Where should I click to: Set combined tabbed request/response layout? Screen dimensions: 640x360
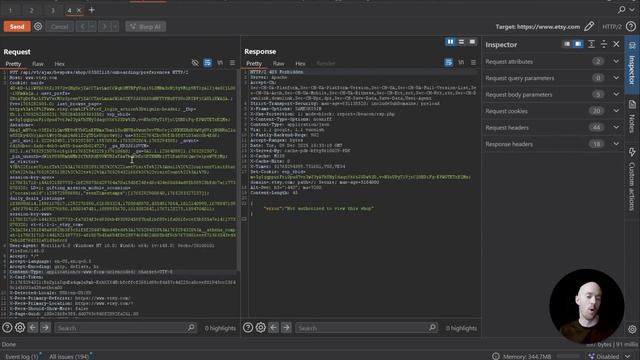click(472, 42)
